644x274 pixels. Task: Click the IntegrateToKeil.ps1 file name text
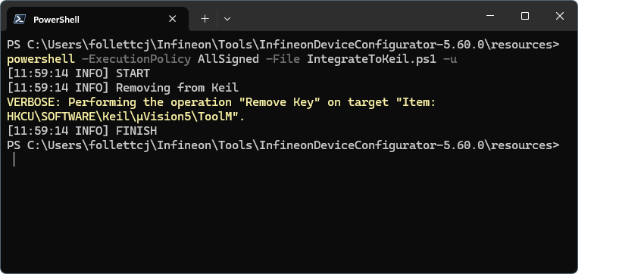coord(372,60)
